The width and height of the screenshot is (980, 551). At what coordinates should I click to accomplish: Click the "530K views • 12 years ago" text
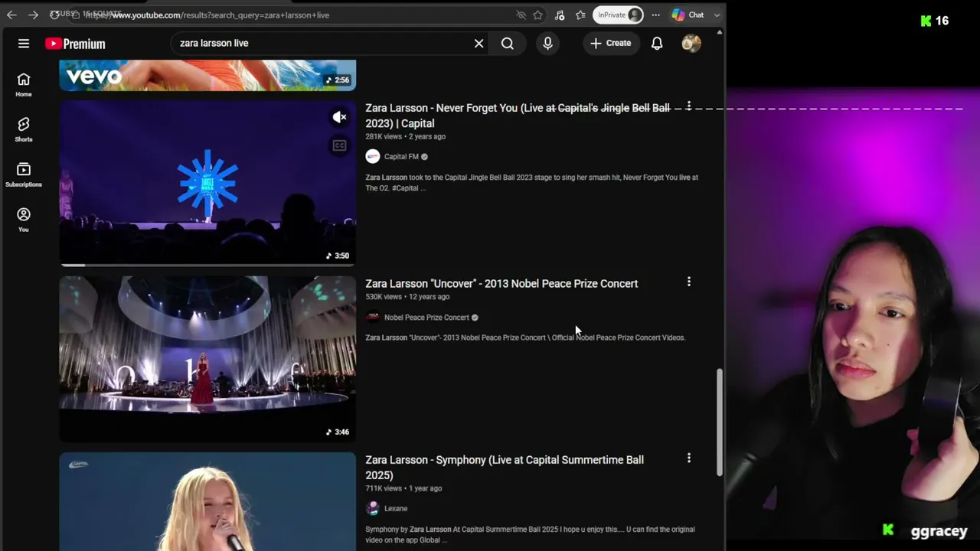click(407, 297)
